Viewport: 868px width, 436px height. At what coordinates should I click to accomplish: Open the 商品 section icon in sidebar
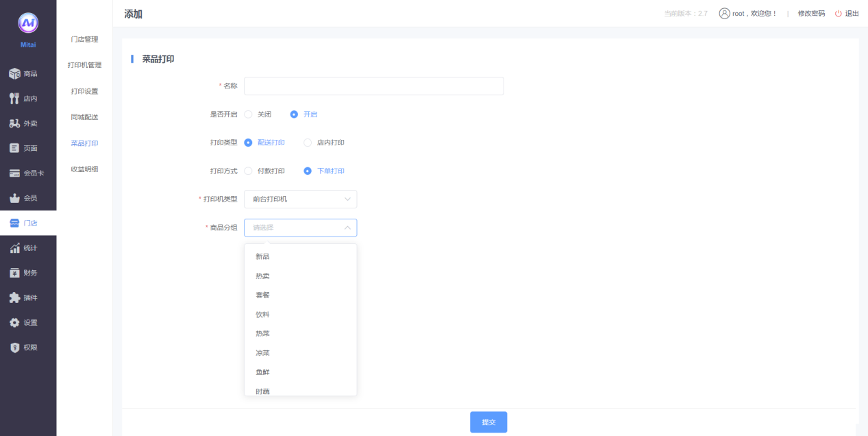[14, 73]
